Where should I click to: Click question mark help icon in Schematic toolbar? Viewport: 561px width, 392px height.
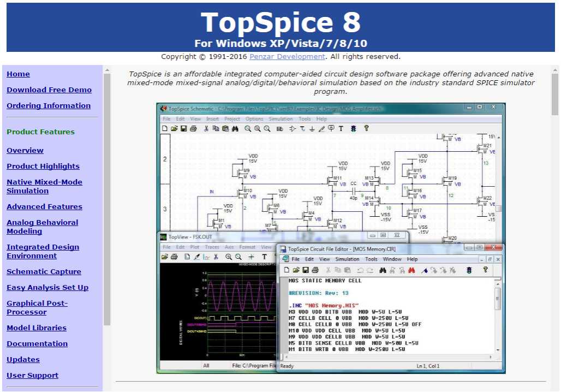[x=366, y=128]
